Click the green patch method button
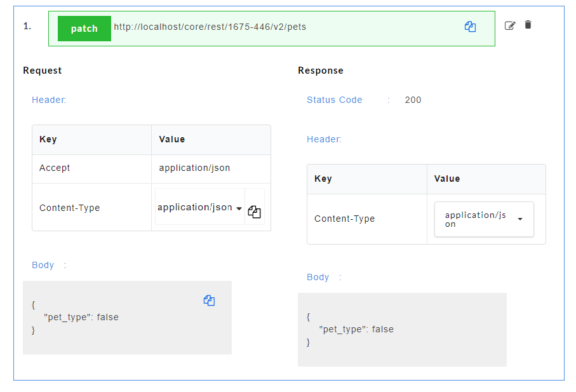The height and width of the screenshot is (392, 576). tap(84, 29)
